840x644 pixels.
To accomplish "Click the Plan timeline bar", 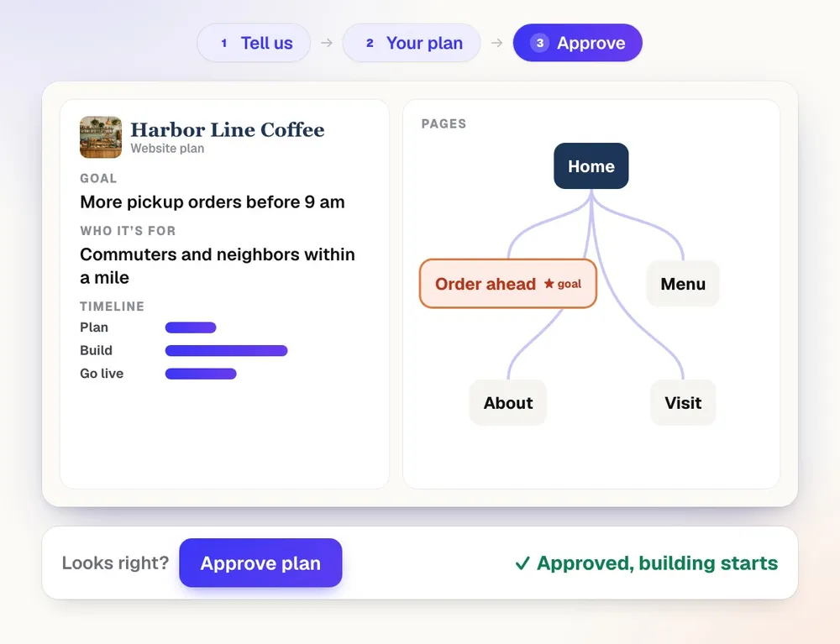I will [191, 327].
